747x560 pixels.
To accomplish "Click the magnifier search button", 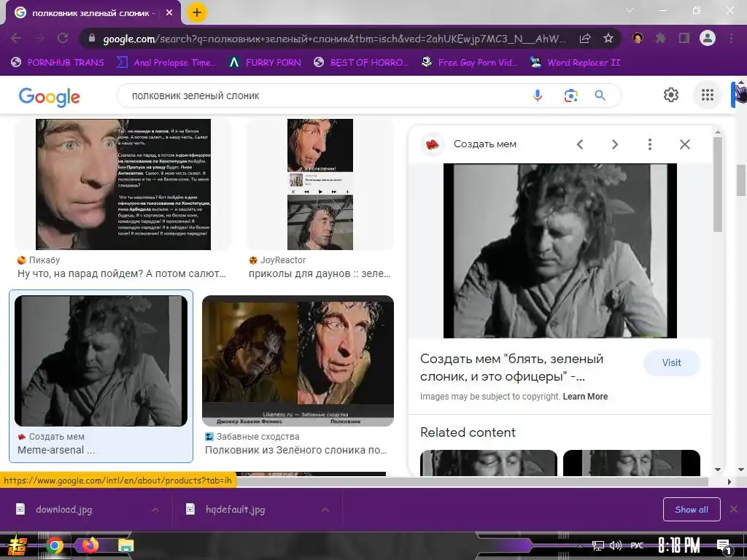I will tap(600, 96).
